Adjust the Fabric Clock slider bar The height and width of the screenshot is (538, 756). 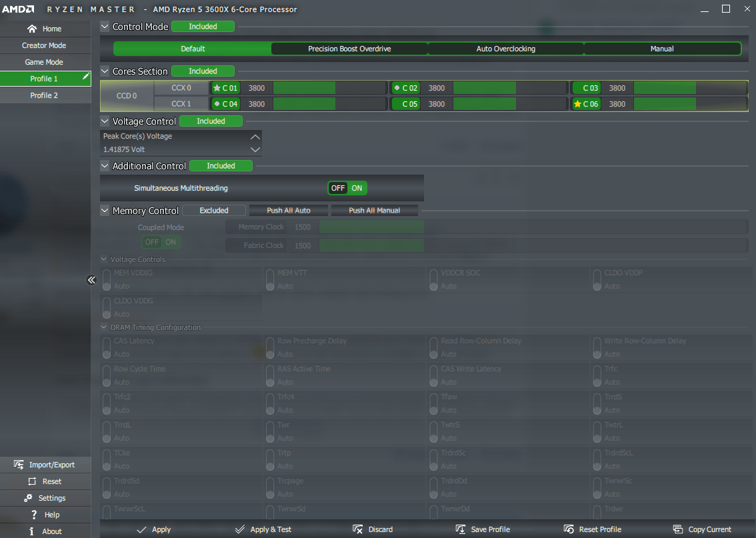[x=533, y=245]
